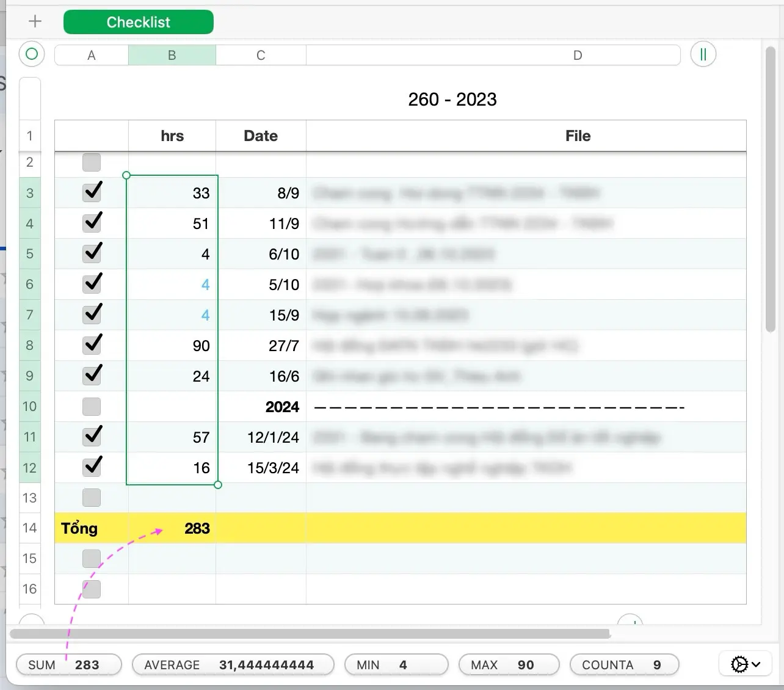Uncheck the checkbox for date 15/9
Image resolution: width=784 pixels, height=690 pixels.
(x=92, y=314)
